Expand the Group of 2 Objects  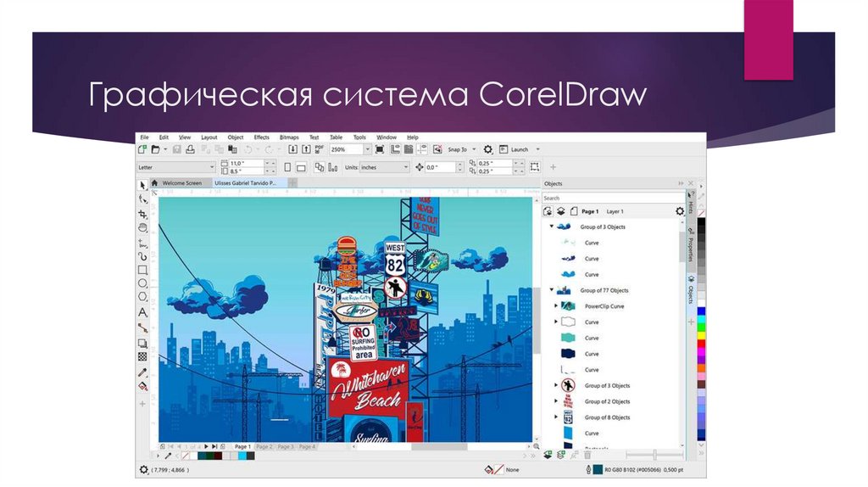(x=556, y=401)
